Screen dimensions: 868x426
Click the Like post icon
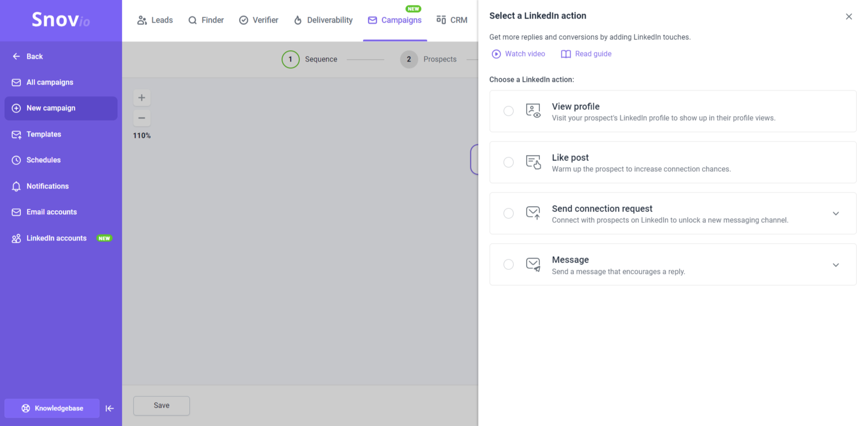(533, 162)
